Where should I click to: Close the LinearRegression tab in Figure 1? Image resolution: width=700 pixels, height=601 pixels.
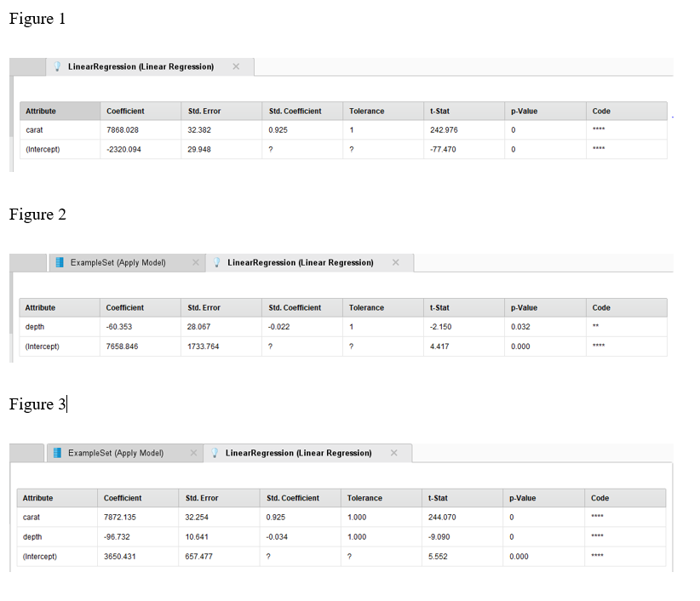coord(236,66)
